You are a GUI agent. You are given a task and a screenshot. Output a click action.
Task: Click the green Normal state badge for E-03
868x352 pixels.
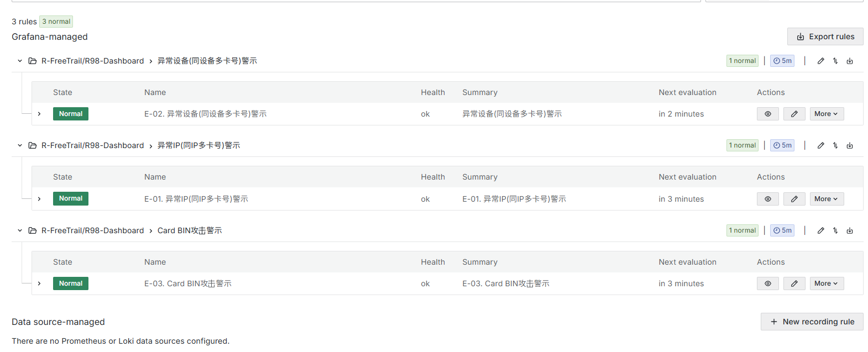[x=71, y=283]
